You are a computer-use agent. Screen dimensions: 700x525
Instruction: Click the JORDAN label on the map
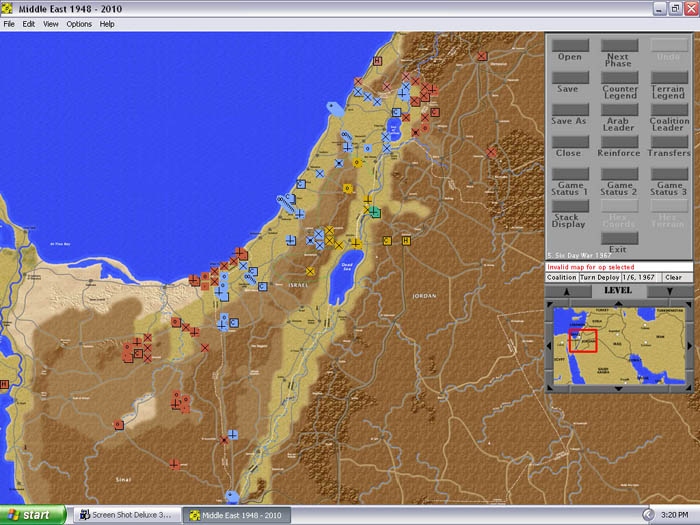424,296
